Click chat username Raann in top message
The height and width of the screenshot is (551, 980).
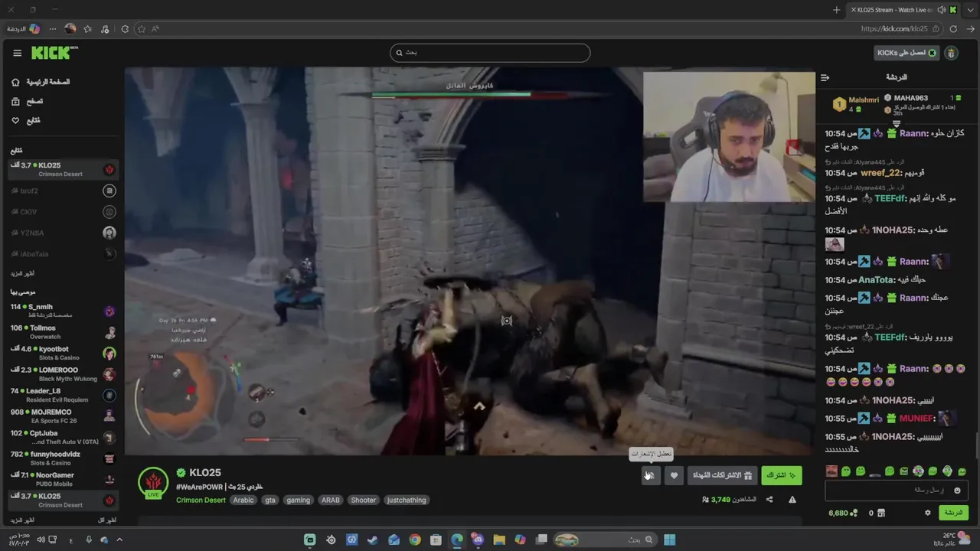click(913, 133)
